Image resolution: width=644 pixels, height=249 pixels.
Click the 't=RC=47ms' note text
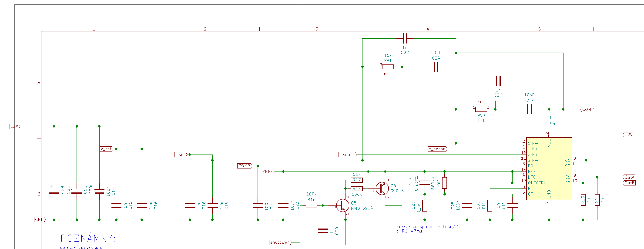coord(409,231)
